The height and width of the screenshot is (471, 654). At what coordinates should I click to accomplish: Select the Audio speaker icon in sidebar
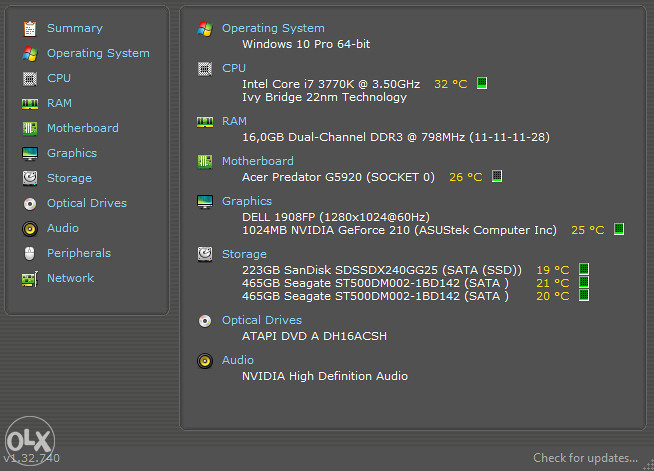(30, 229)
